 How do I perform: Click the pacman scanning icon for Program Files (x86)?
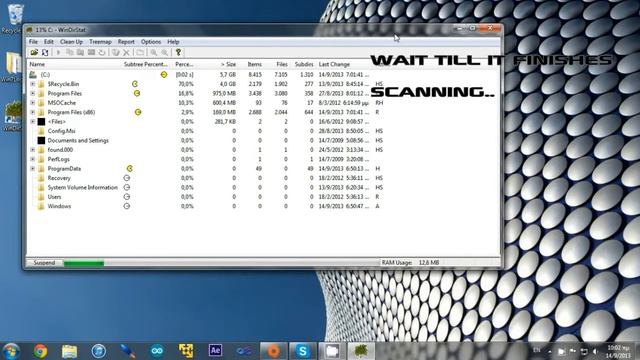click(138, 112)
